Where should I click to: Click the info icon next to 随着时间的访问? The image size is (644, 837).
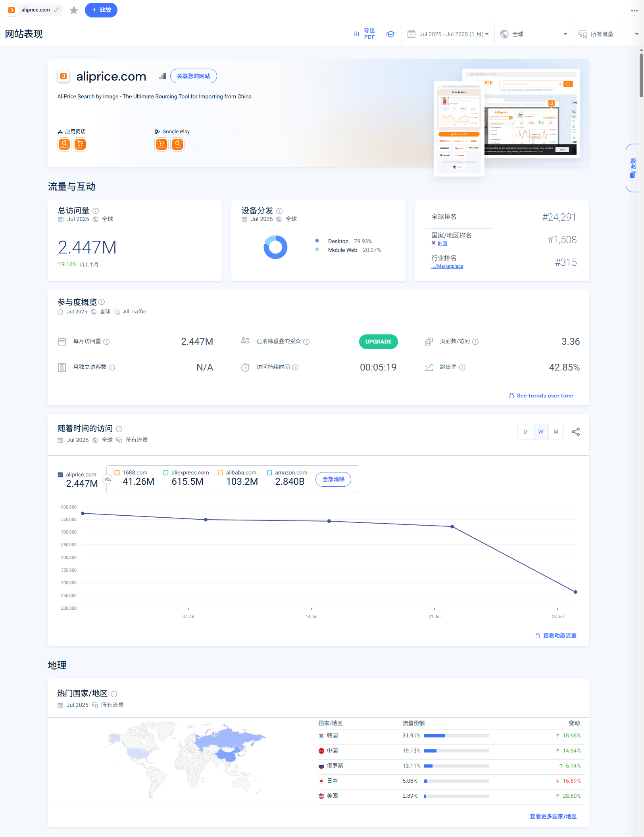pos(119,429)
